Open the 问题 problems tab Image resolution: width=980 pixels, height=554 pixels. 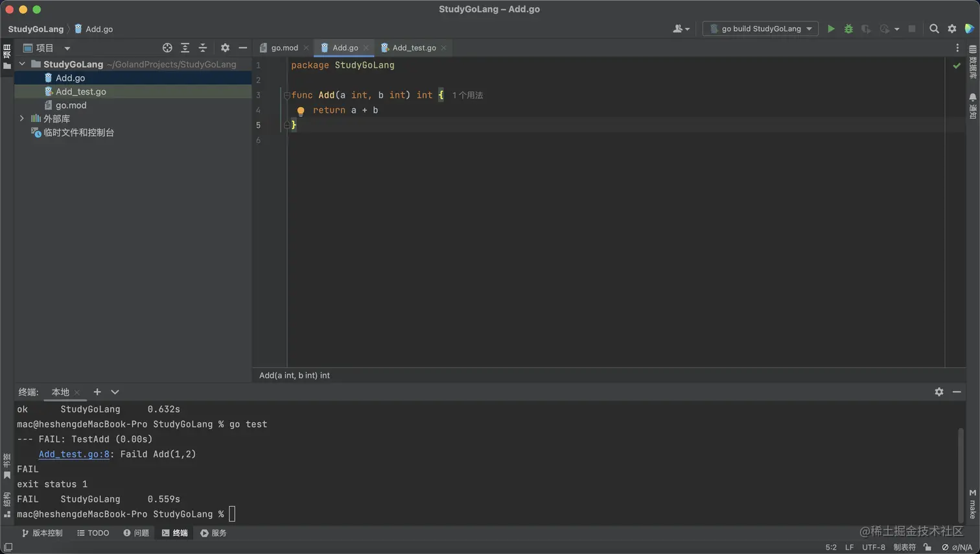coord(136,533)
